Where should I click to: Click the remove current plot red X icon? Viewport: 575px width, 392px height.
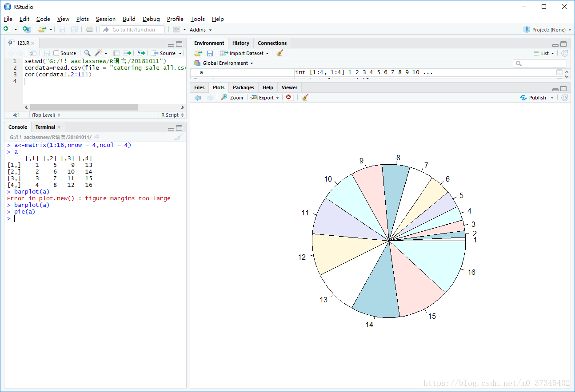pos(289,97)
